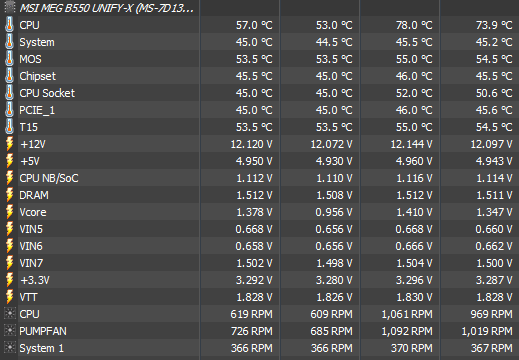Click the voltage icon beside DRAM

(x=10, y=195)
